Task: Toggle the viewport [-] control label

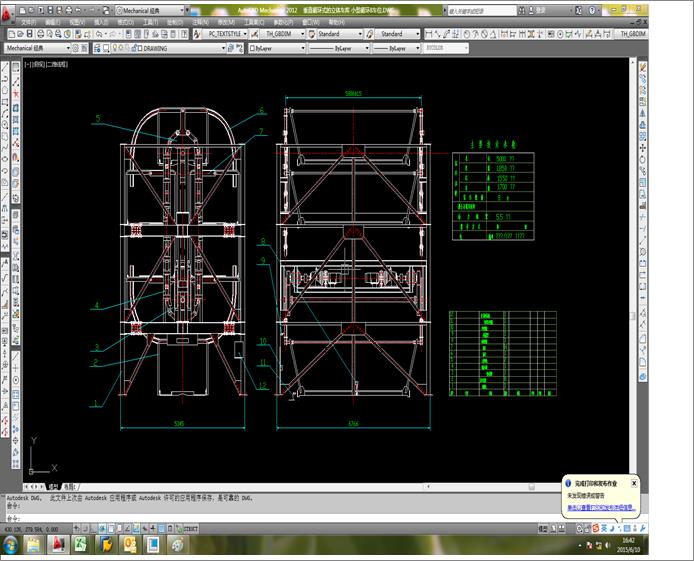Action: [28, 64]
